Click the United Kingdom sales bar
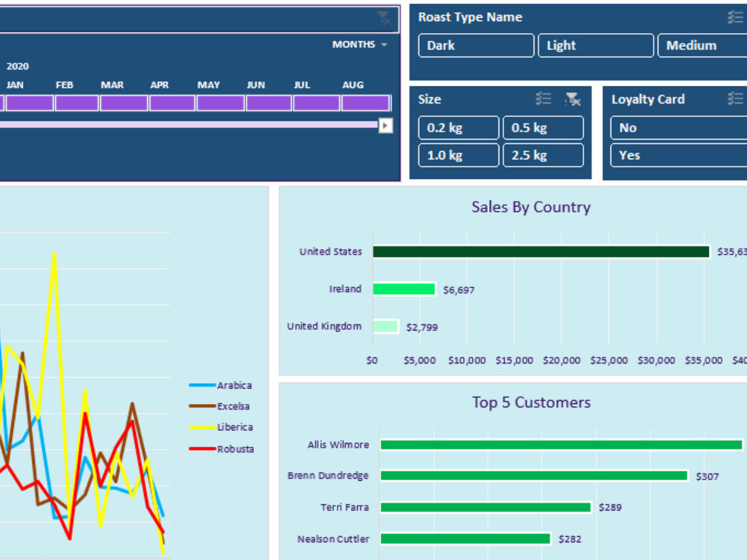 point(385,326)
